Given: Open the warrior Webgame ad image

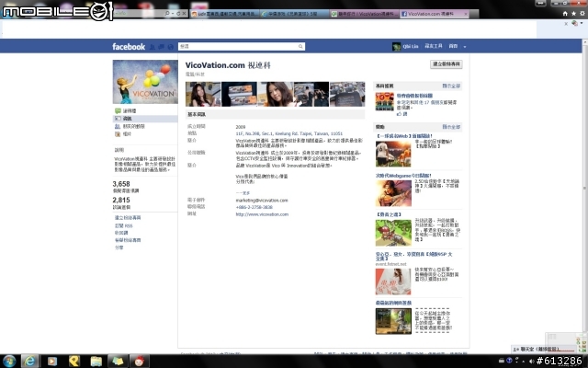Looking at the screenshot, I should pos(393,193).
